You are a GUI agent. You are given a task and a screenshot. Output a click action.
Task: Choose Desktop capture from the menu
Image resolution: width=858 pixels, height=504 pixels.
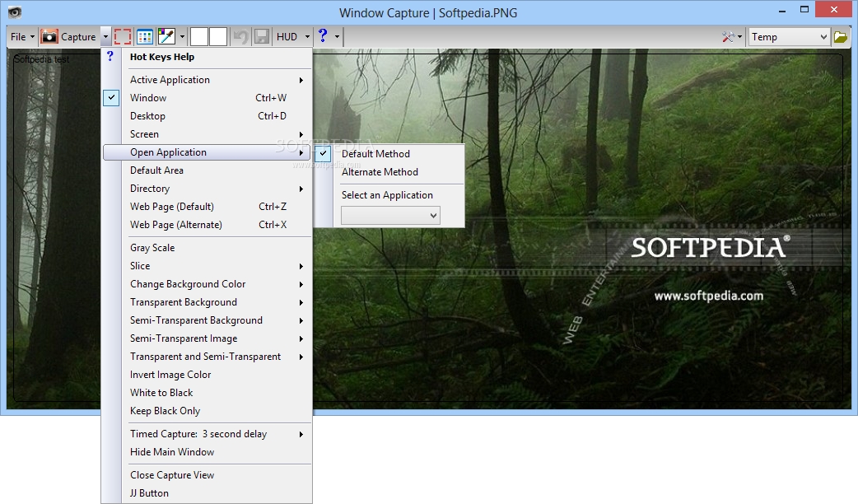click(208, 116)
